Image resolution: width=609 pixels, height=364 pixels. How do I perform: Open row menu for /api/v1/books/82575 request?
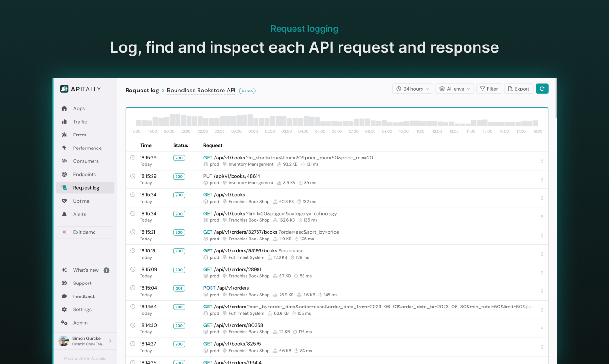pyautogui.click(x=542, y=347)
